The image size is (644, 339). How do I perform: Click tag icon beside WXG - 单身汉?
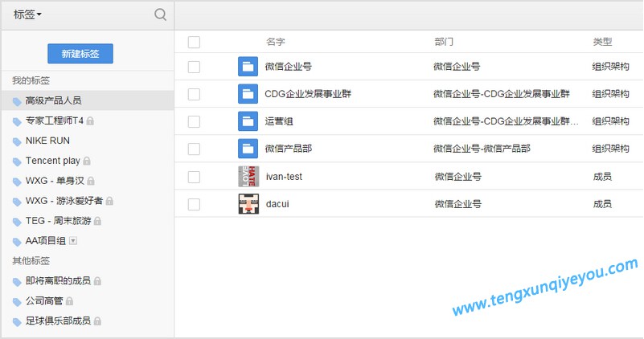point(17,182)
